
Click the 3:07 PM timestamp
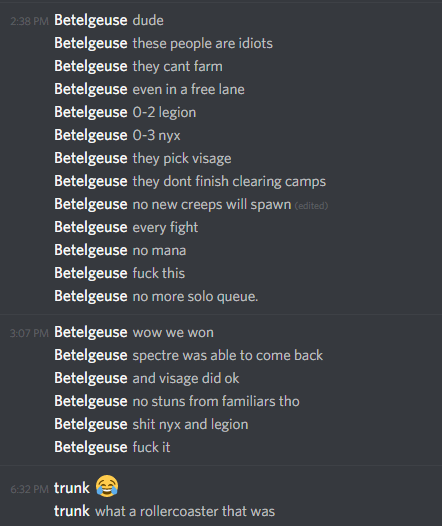(30, 333)
